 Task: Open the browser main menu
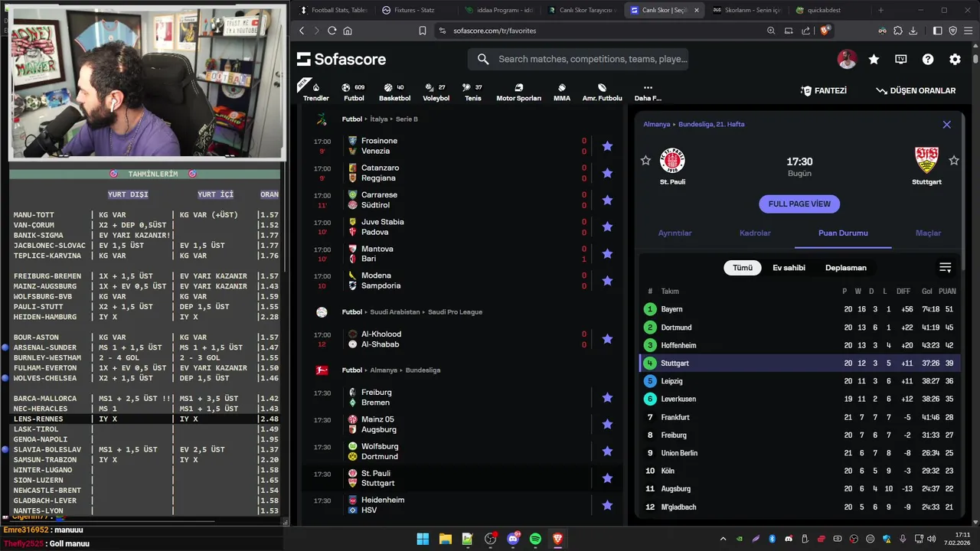click(x=968, y=31)
